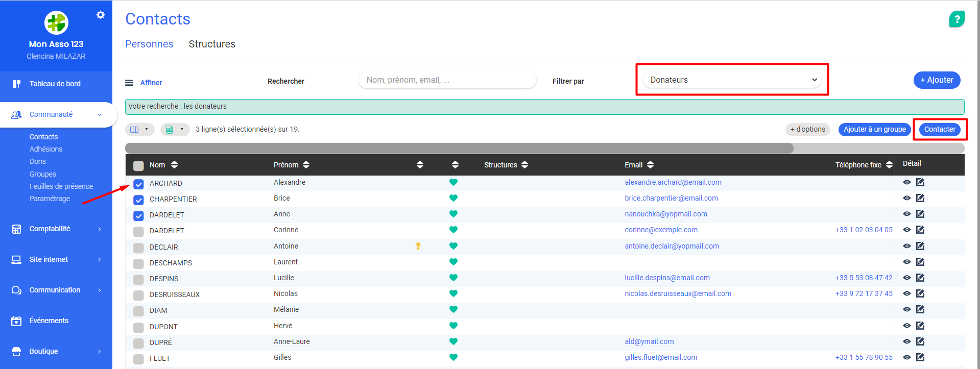View details eye icon for DUPRÉ
The image size is (980, 369).
tap(907, 341)
